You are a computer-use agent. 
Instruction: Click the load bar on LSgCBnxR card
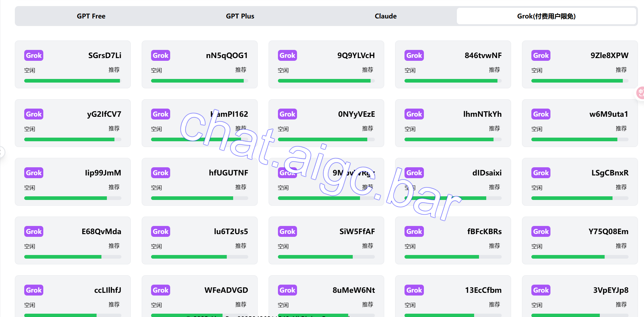pyautogui.click(x=580, y=198)
